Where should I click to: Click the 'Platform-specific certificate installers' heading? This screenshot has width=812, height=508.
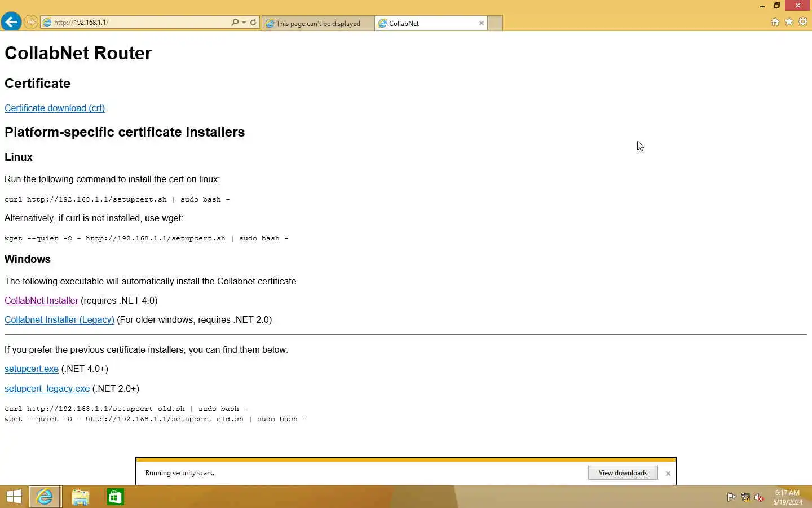pyautogui.click(x=125, y=132)
